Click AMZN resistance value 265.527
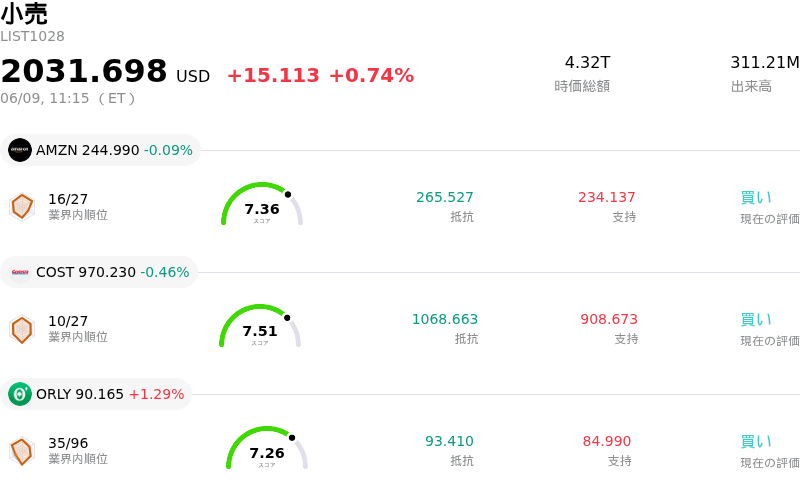 pos(444,197)
